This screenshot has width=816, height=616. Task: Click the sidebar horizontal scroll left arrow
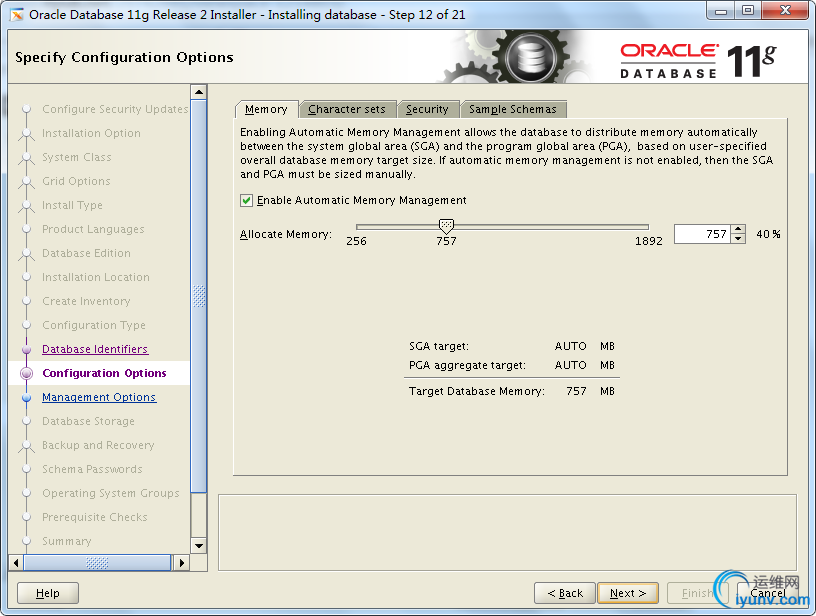16,562
